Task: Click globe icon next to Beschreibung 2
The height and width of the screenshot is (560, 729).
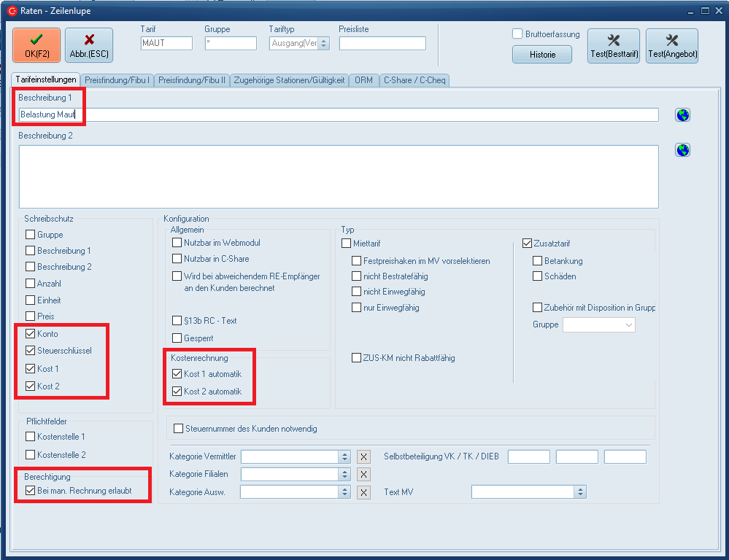Action: click(x=682, y=150)
